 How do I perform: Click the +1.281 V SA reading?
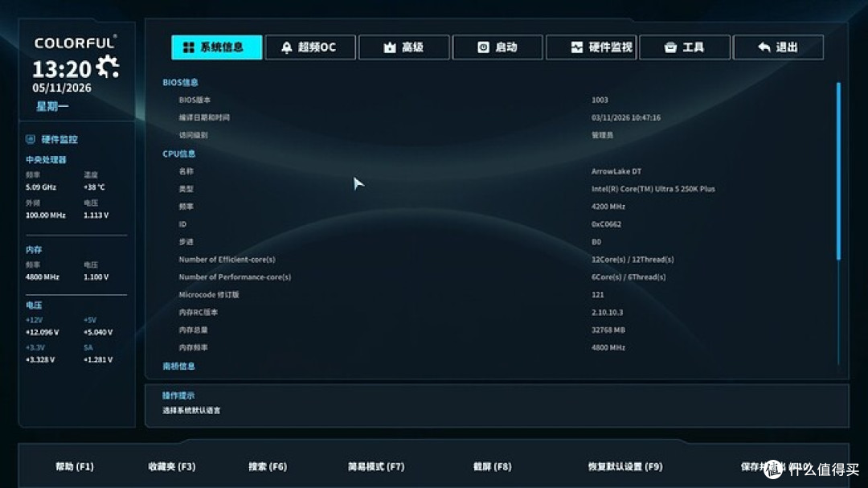point(98,360)
